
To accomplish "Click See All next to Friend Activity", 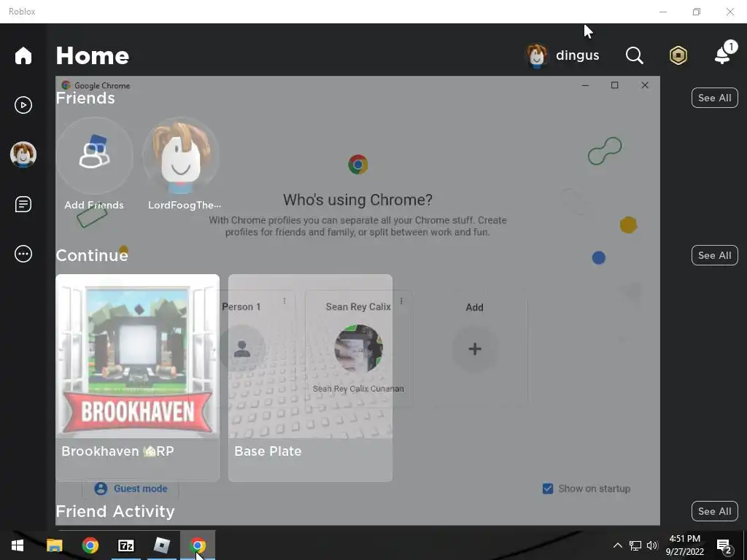I will tap(714, 511).
